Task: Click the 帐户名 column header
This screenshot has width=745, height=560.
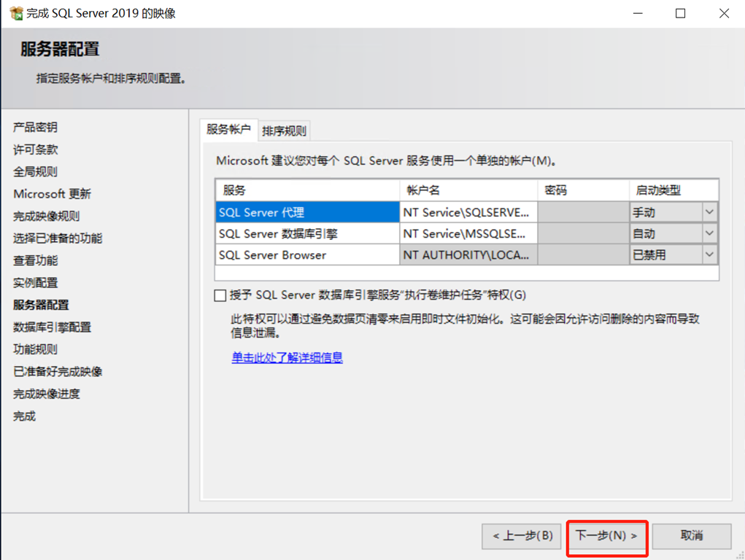Action: (x=468, y=190)
